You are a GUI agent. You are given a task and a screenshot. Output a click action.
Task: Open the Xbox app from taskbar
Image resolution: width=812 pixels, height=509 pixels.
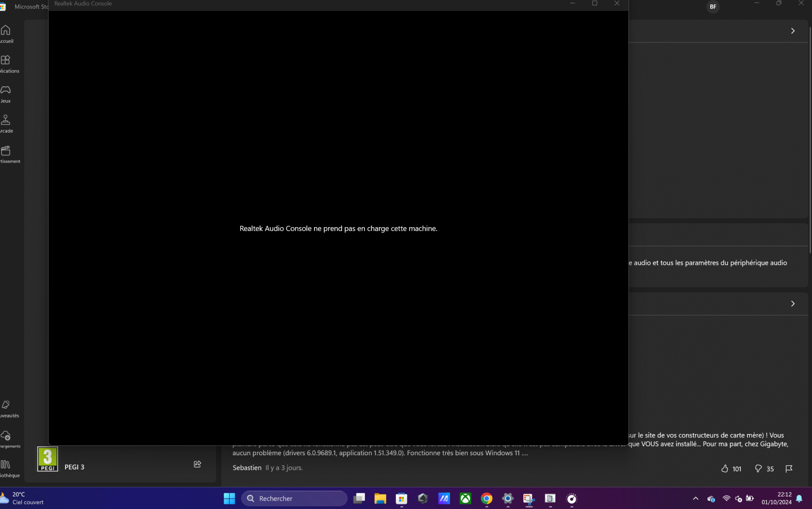(465, 498)
